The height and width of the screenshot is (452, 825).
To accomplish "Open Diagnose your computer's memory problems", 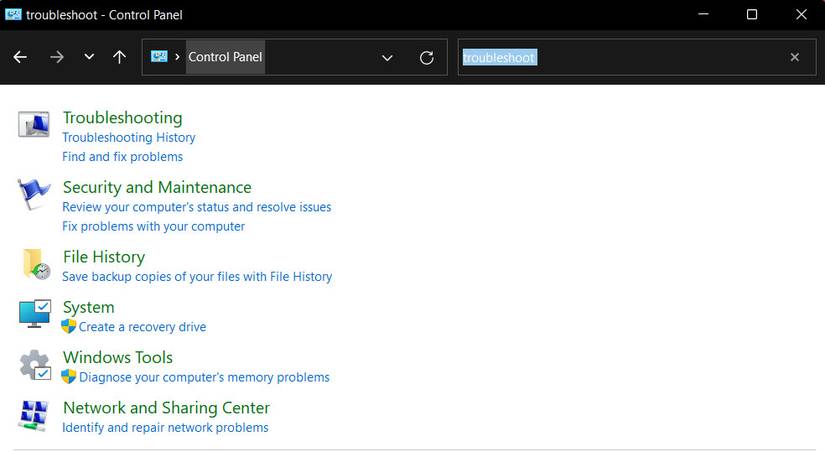I will point(204,378).
